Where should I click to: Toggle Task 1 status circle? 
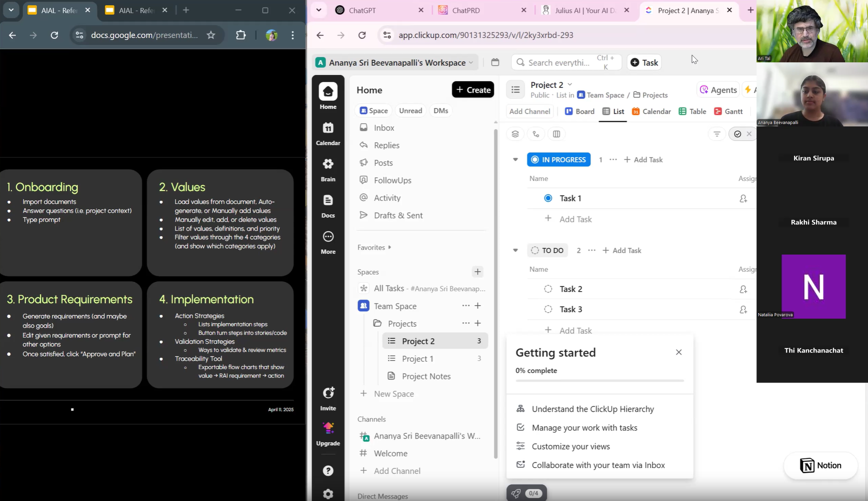click(x=548, y=198)
